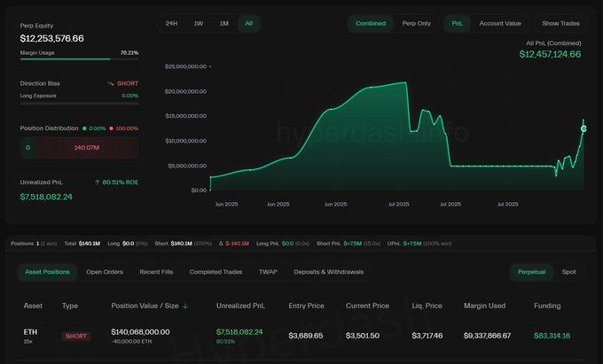
Task: Click the Margin Usage progress bar
Action: click(79, 59)
